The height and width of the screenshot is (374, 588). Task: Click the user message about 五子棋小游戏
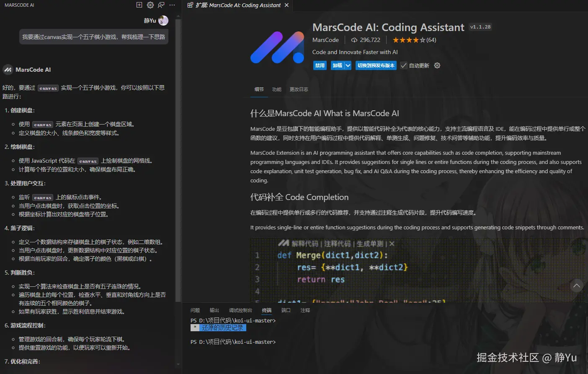point(94,37)
